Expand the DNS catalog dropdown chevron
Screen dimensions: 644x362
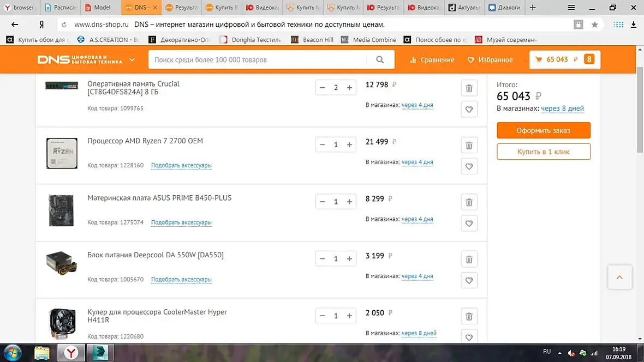pyautogui.click(x=132, y=59)
